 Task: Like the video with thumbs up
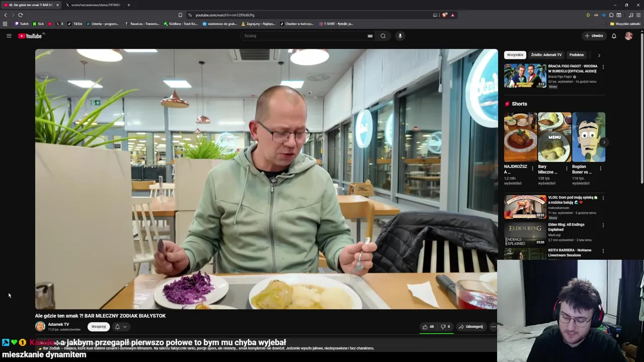point(428,327)
